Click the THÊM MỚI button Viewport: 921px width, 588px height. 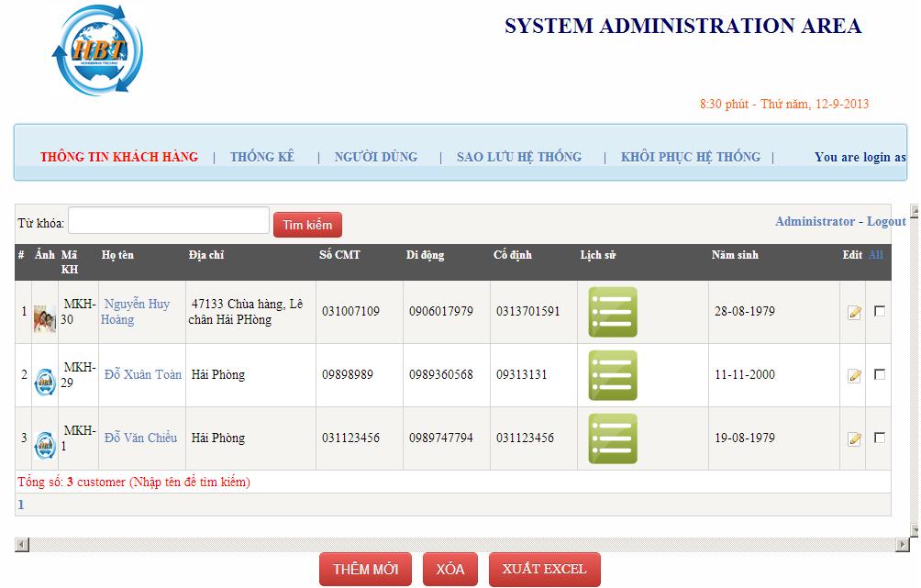[365, 570]
